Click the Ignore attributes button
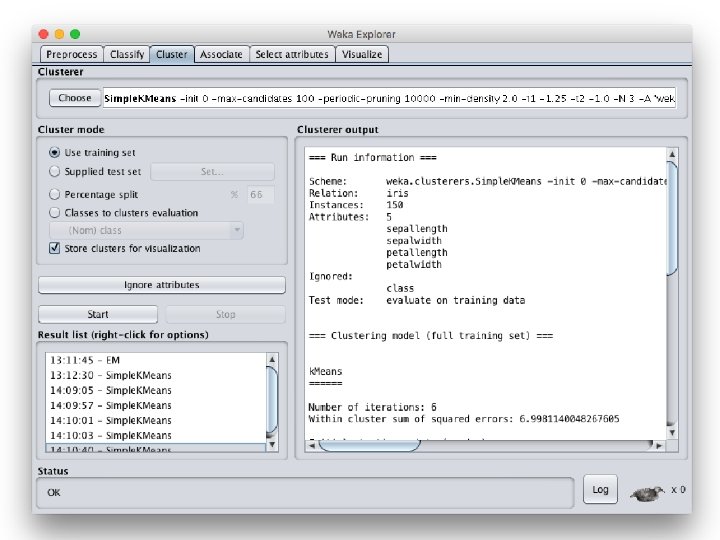 (162, 285)
